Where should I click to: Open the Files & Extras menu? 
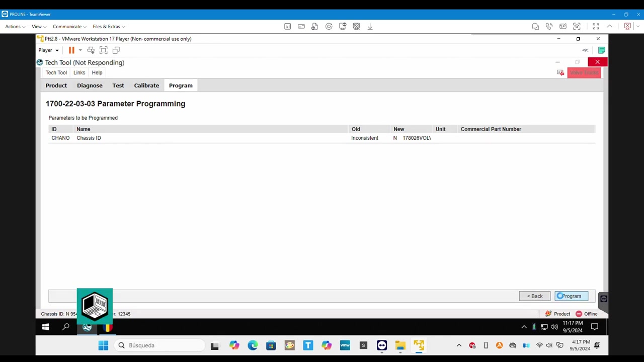click(109, 27)
